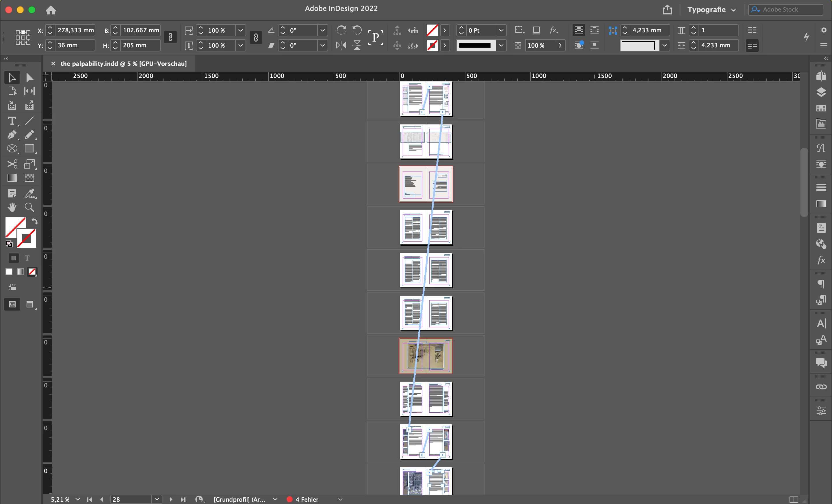Switch formatting to affect text
Viewport: 832px width, 504px height.
[27, 258]
